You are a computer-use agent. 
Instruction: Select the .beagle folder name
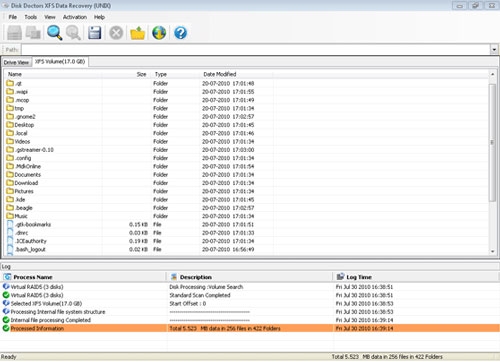click(x=24, y=208)
